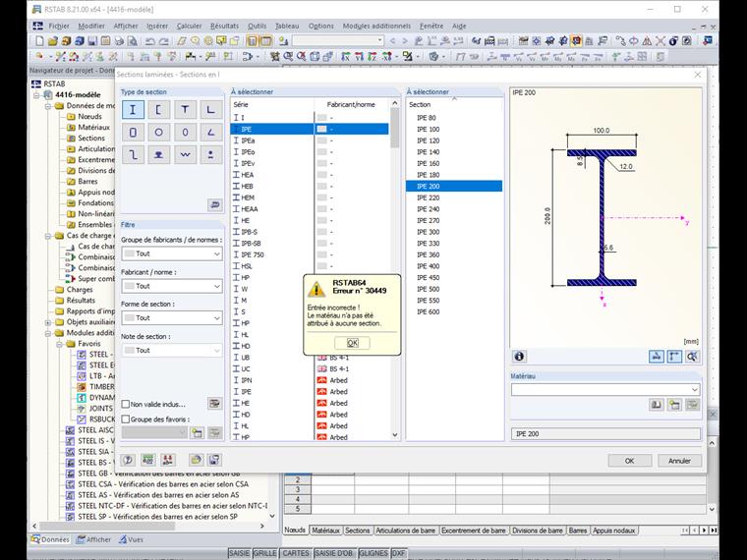The height and width of the screenshot is (560, 747).
Task: Enable the 'Non valide inclus' checkbox
Action: 126,405
